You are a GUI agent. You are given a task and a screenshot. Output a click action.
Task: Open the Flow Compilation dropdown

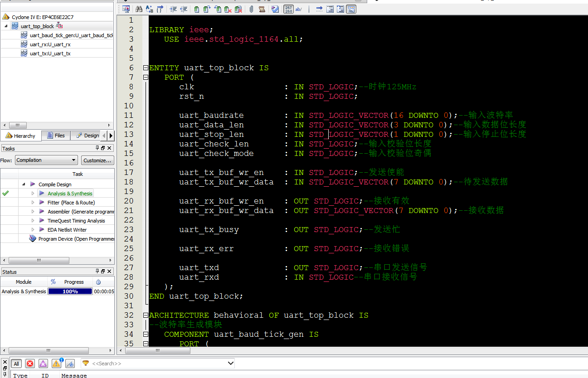46,160
